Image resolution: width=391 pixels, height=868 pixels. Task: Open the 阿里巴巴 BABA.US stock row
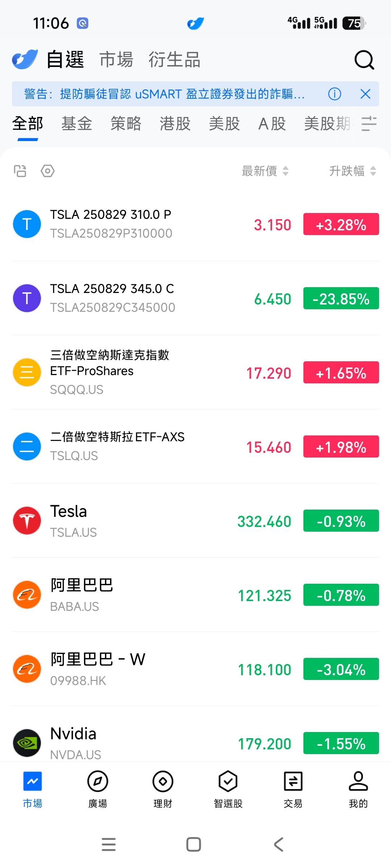[195, 595]
